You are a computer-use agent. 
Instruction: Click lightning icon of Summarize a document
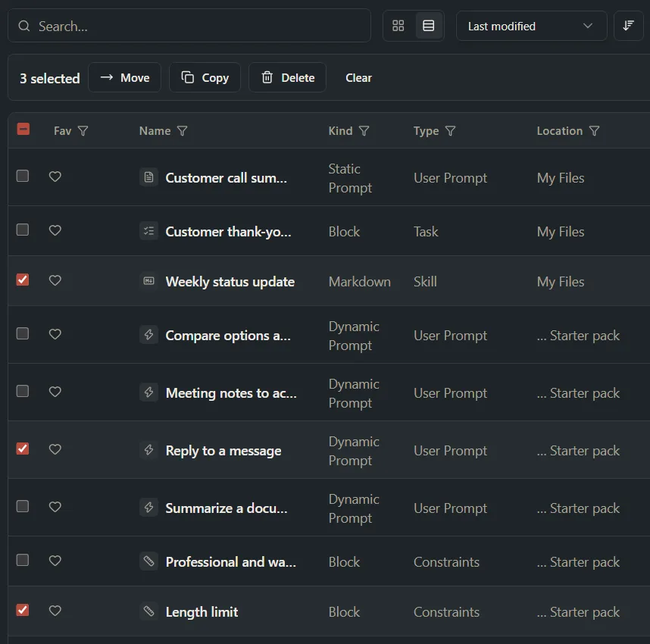pos(148,508)
